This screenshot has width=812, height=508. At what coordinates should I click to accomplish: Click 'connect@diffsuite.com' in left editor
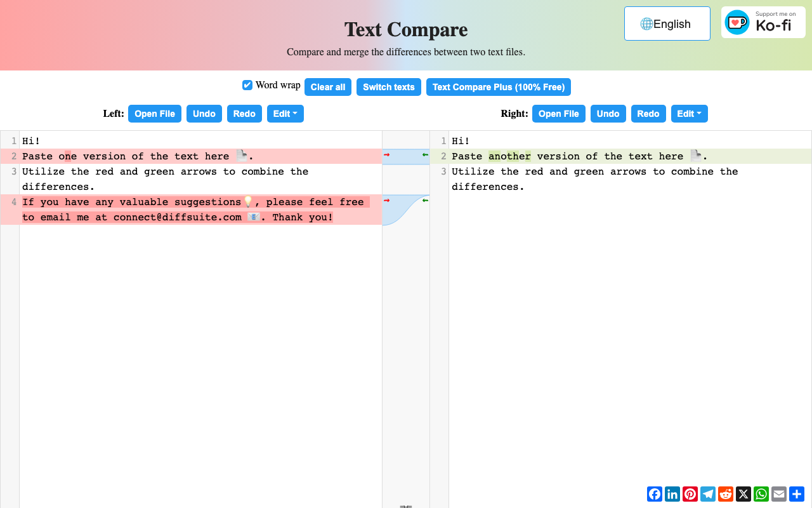coord(178,217)
